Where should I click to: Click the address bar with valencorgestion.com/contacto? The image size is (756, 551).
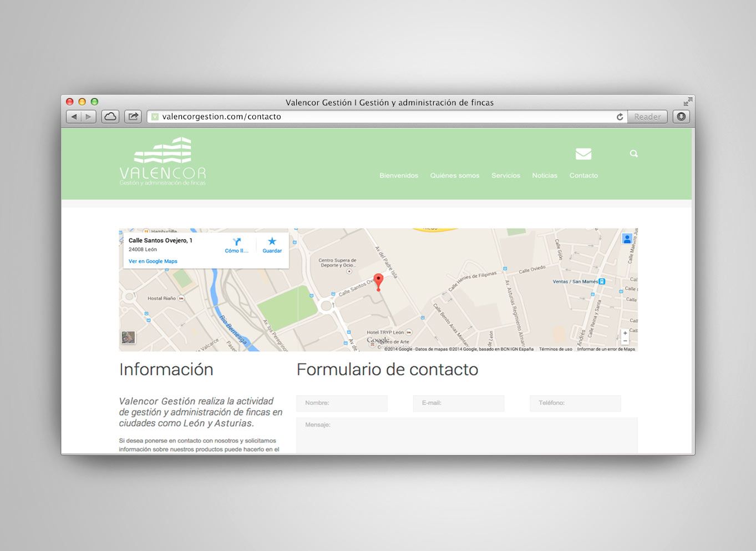(x=387, y=117)
